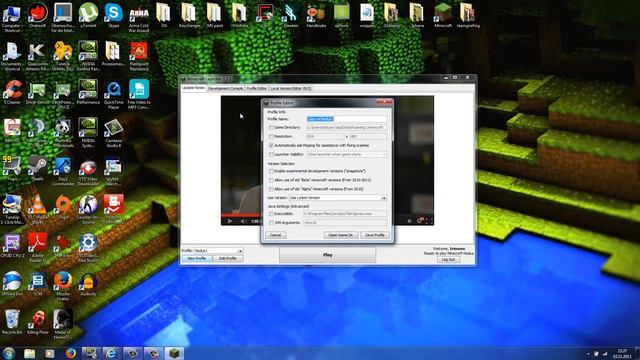Launch the Counter-Strike Source shortcut

click(x=88, y=209)
